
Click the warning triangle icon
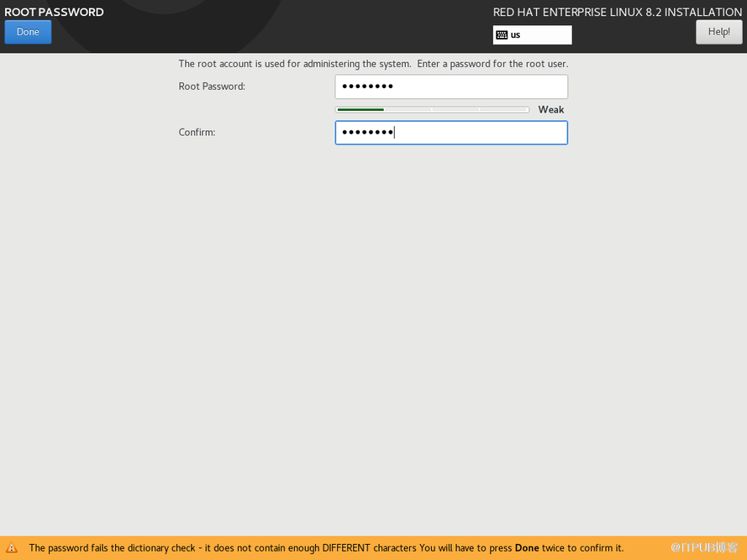(x=12, y=547)
